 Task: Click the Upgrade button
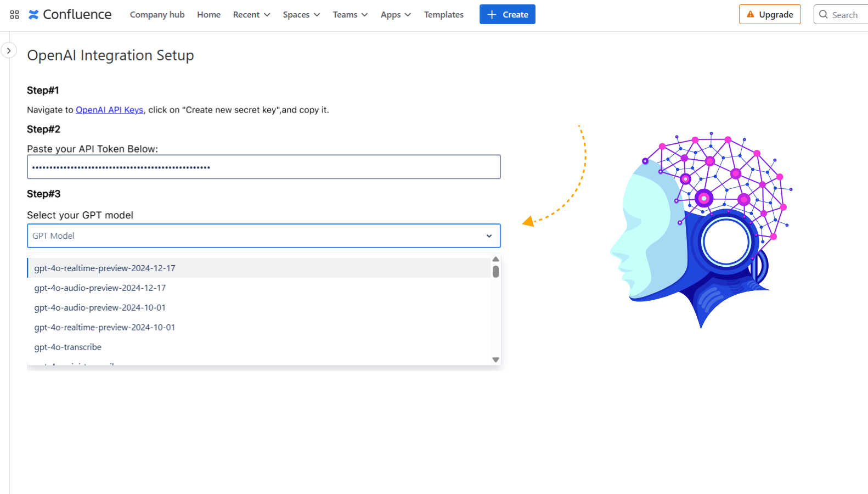coord(770,14)
